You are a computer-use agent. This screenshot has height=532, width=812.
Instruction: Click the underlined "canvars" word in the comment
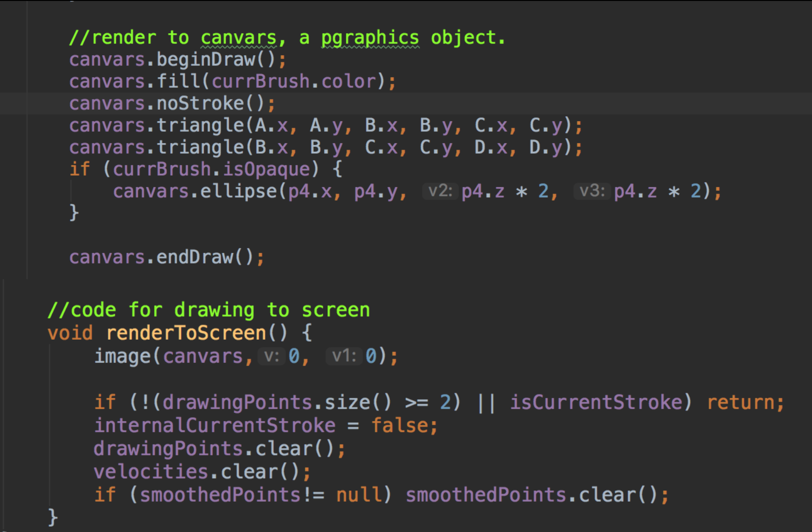239,38
